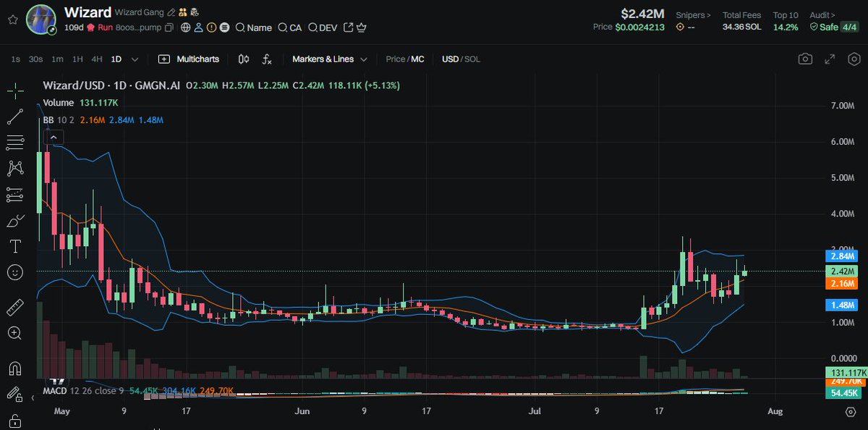Open the orange warning info icon
This screenshot has height=430, width=868.
211,28
